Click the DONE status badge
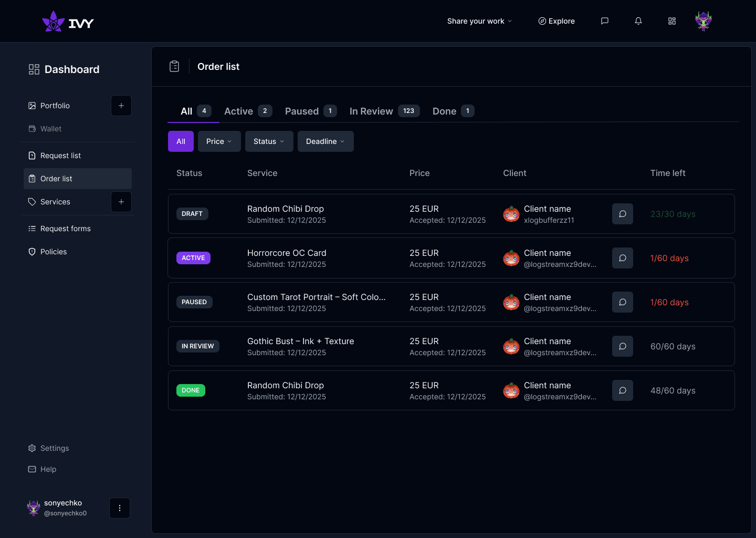This screenshot has width=756, height=538. click(191, 390)
